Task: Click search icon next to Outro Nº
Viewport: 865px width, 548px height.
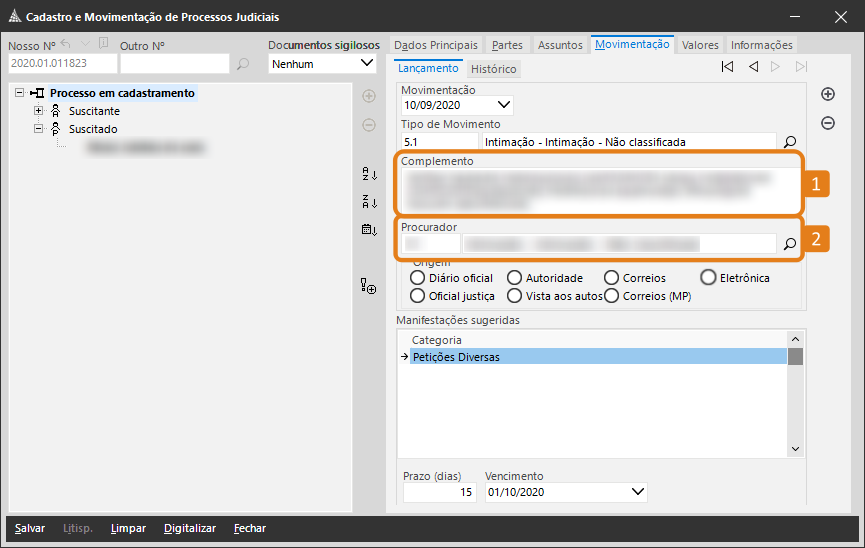Action: [243, 64]
